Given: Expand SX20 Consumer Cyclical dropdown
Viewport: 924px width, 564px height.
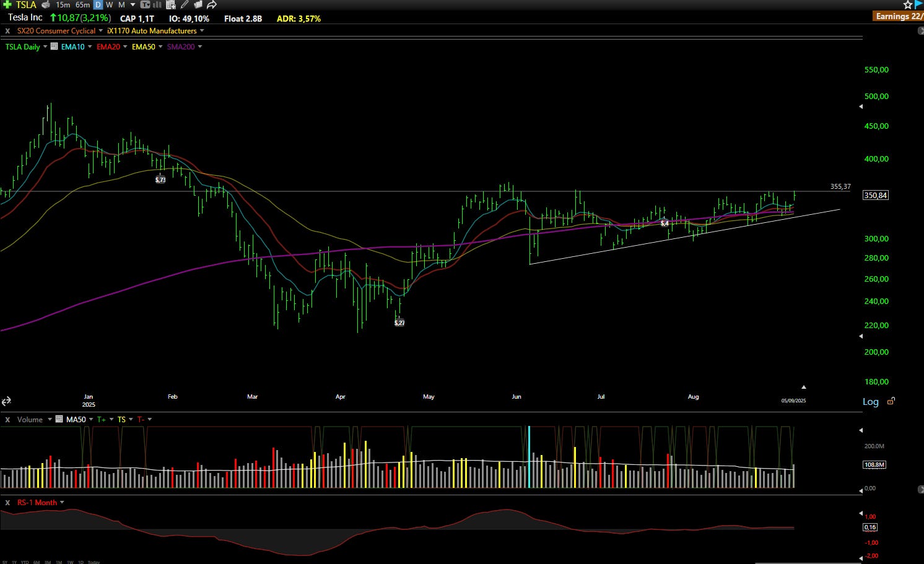Looking at the screenshot, I should point(101,31).
